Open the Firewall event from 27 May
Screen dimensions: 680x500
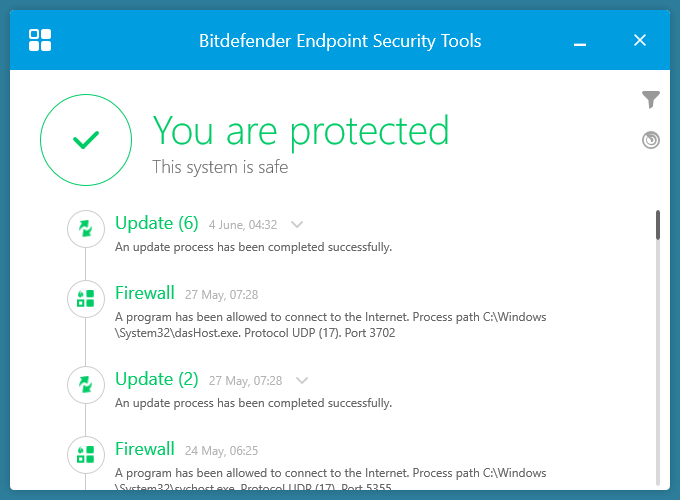point(145,293)
